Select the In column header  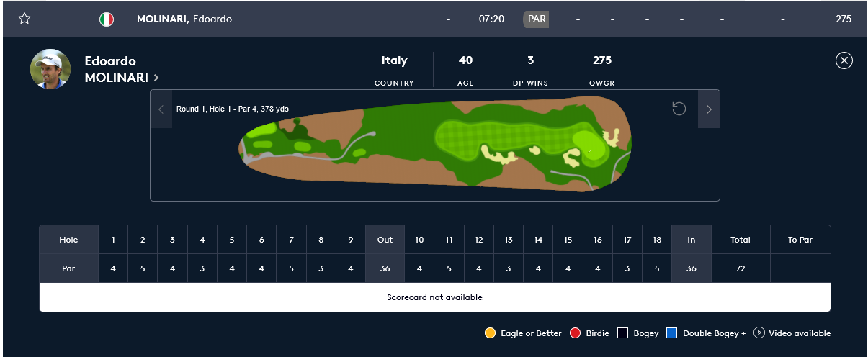point(691,240)
